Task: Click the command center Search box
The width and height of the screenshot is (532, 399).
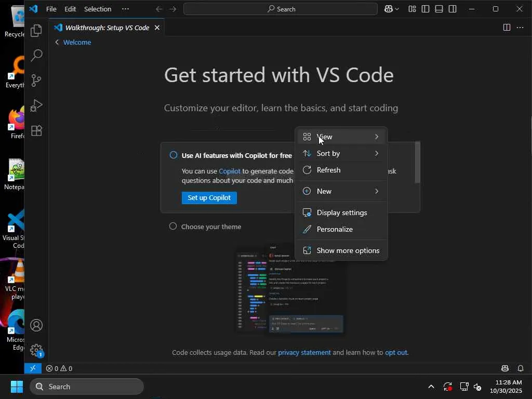Action: (x=281, y=9)
